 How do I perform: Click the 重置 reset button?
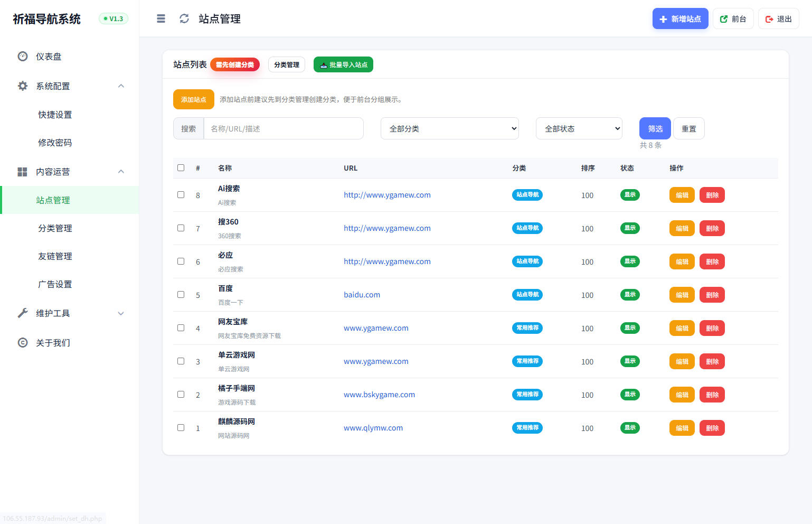[x=689, y=128]
